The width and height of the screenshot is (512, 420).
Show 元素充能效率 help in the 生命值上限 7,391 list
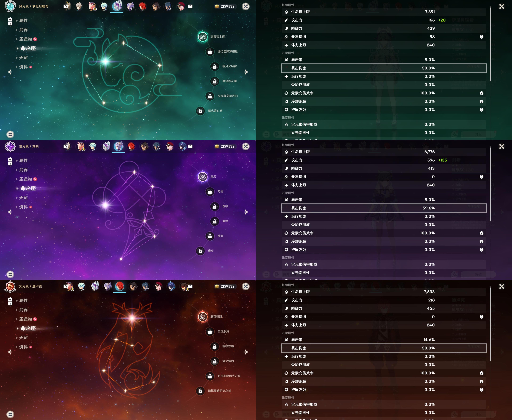tap(481, 93)
